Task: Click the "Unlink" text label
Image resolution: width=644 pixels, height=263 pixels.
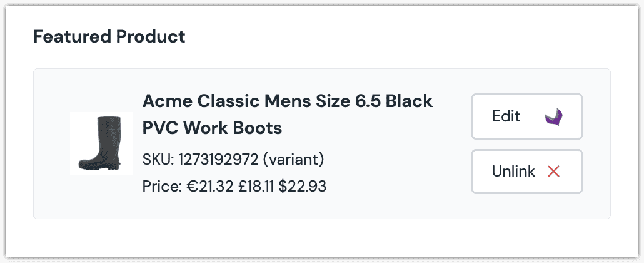Action: click(x=513, y=171)
